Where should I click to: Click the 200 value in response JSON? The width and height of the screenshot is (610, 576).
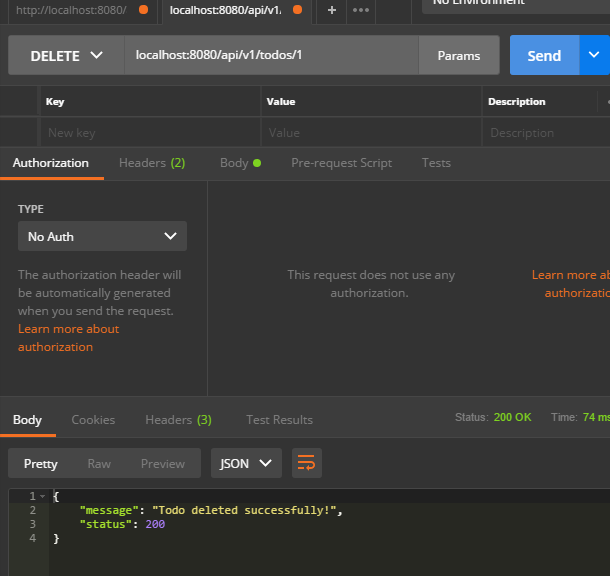pos(155,524)
